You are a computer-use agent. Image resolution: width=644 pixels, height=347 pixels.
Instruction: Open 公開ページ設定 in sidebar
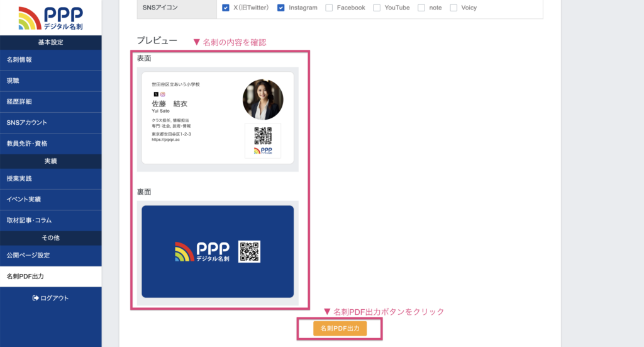coord(51,256)
